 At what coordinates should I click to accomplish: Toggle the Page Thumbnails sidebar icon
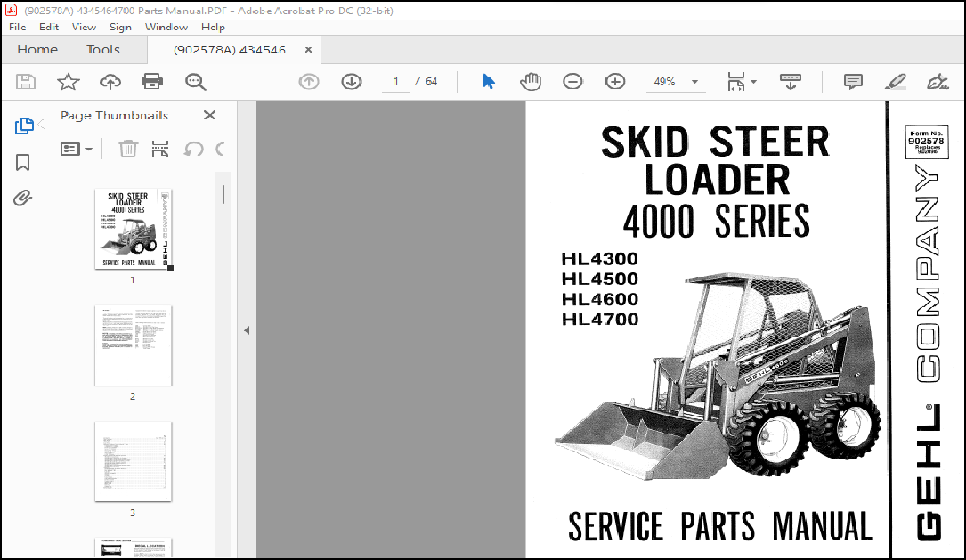click(x=24, y=126)
